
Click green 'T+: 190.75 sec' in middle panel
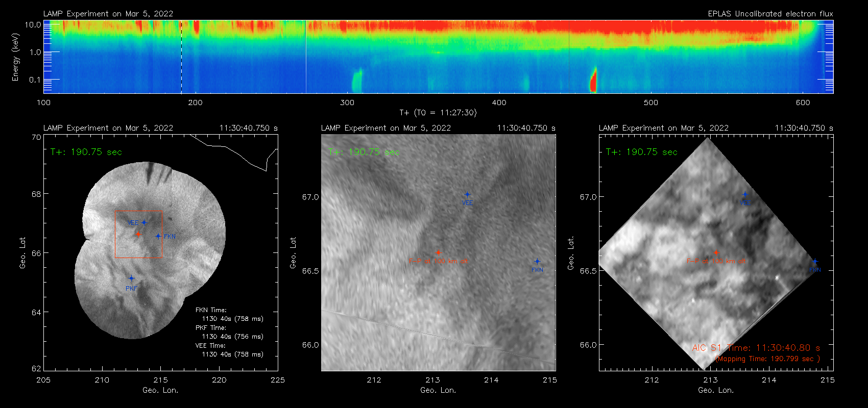pyautogui.click(x=364, y=152)
